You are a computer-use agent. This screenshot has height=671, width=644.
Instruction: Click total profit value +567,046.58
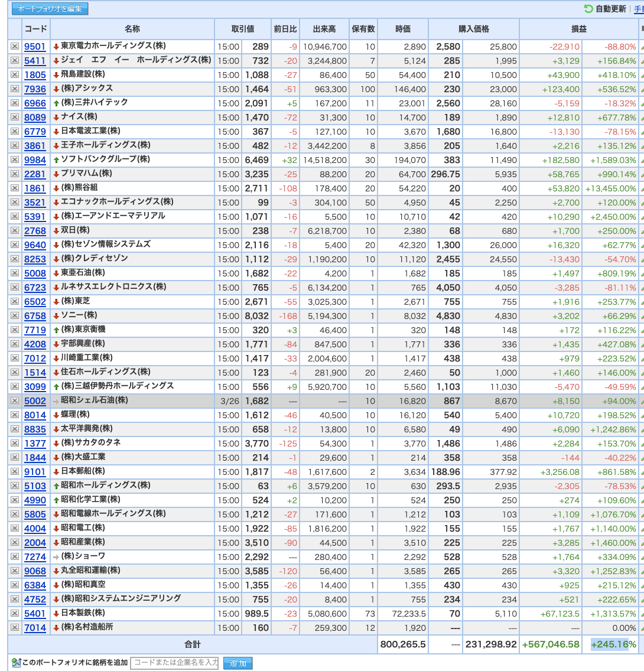[x=551, y=644]
